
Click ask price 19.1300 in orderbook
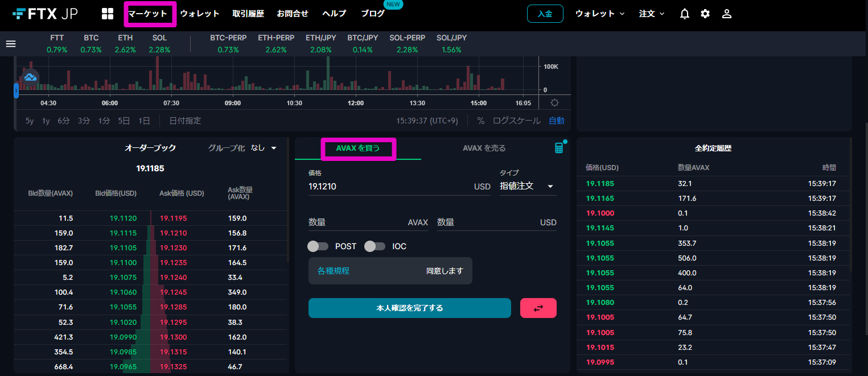(x=173, y=337)
